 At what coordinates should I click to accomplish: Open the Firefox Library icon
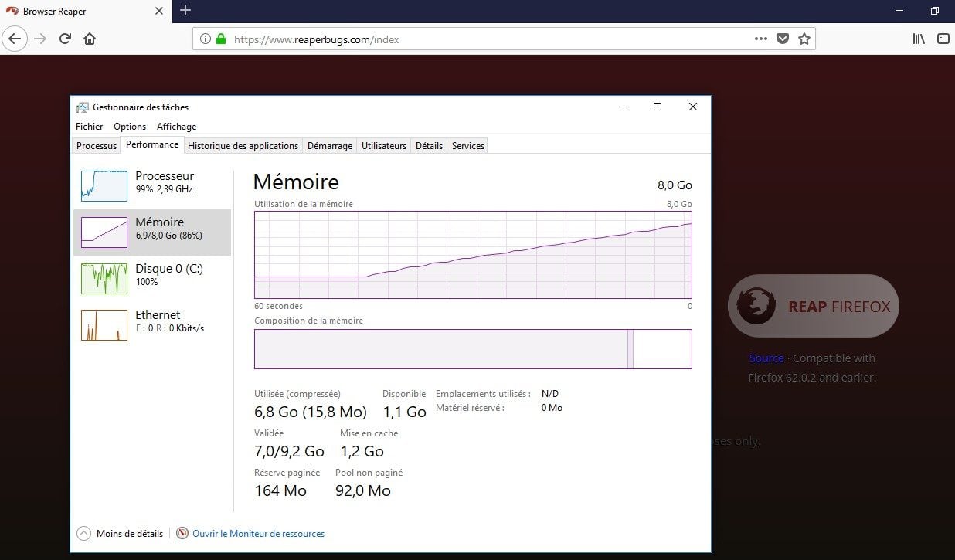tap(919, 39)
